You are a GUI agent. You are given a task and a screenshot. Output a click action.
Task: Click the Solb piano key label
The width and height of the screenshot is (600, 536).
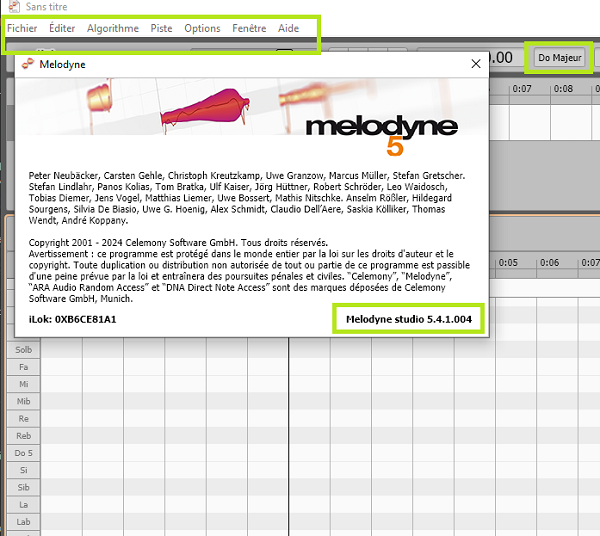(23, 350)
